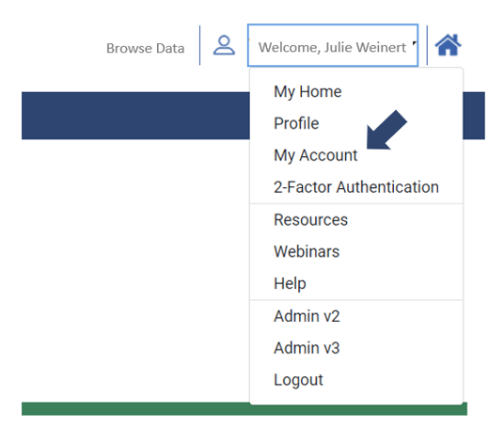
Task: Click the dark blue arrow pointing at My Account
Action: click(x=386, y=130)
